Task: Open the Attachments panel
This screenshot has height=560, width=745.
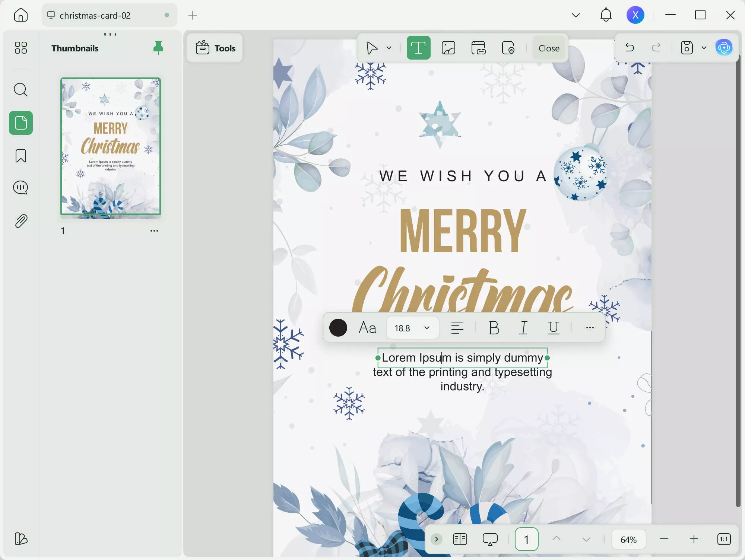Action: tap(21, 221)
